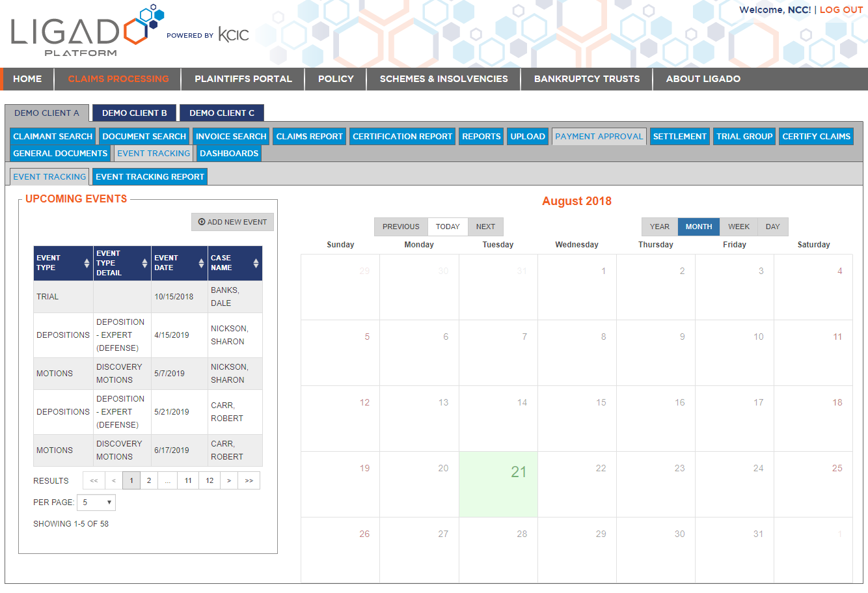Viewport: 868px width, 593px height.
Task: Open Bankruptcy Trusts menu
Action: tap(587, 79)
